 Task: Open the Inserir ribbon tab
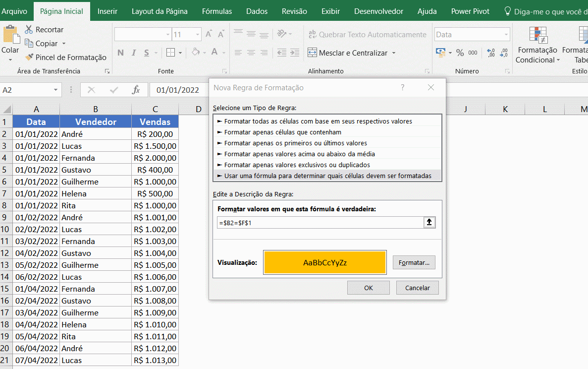click(x=107, y=11)
